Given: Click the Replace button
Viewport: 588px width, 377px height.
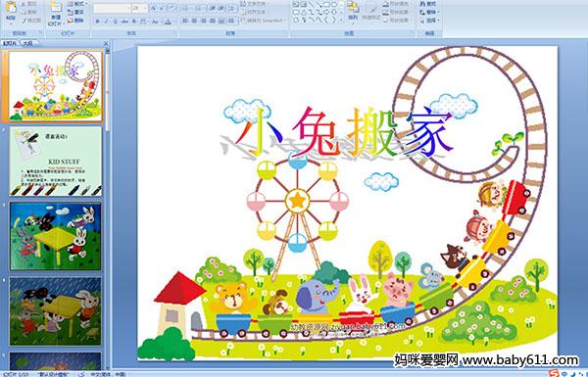Looking at the screenshot, I should [x=430, y=13].
